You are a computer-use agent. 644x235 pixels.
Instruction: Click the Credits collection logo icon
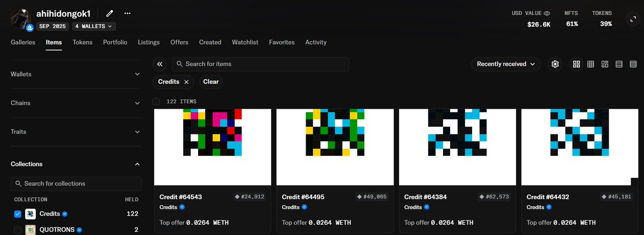(31, 214)
